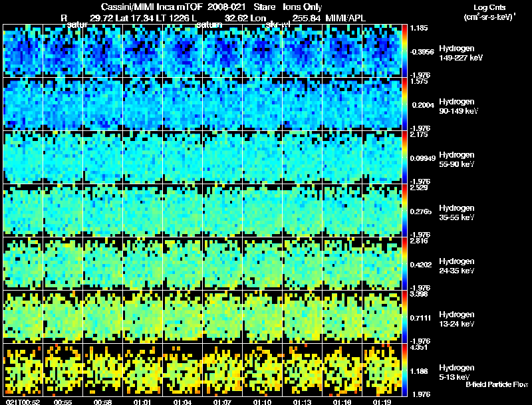Click the '0.09949' colorbar midpoint value

(423, 158)
